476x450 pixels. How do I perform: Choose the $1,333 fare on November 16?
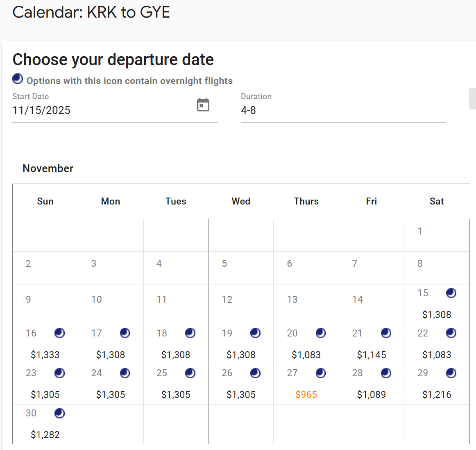pos(45,355)
